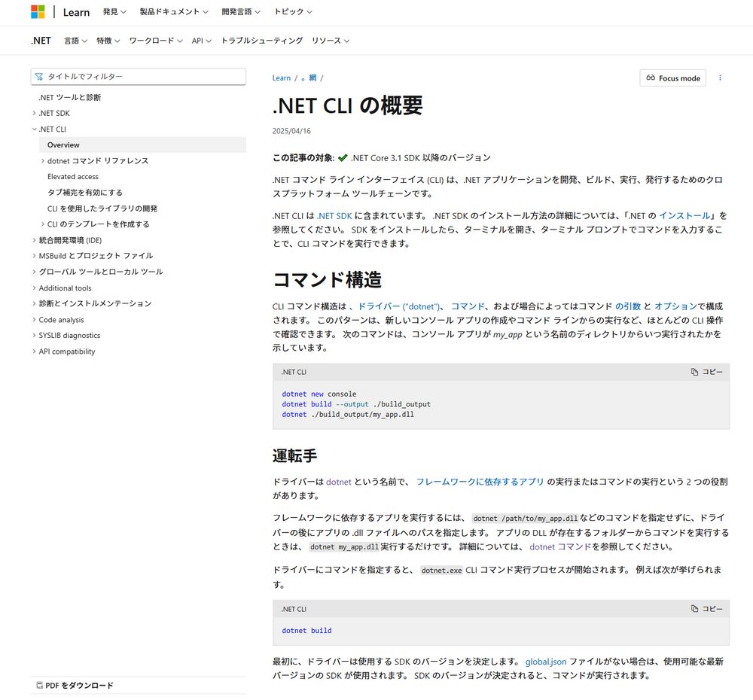
Task: Click the Microsoft logo
Action: 38,11
